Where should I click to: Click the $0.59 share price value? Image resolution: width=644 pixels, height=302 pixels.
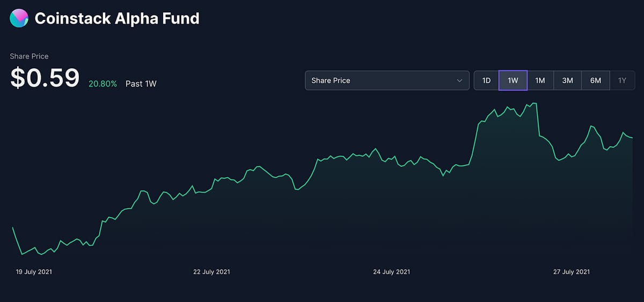45,78
